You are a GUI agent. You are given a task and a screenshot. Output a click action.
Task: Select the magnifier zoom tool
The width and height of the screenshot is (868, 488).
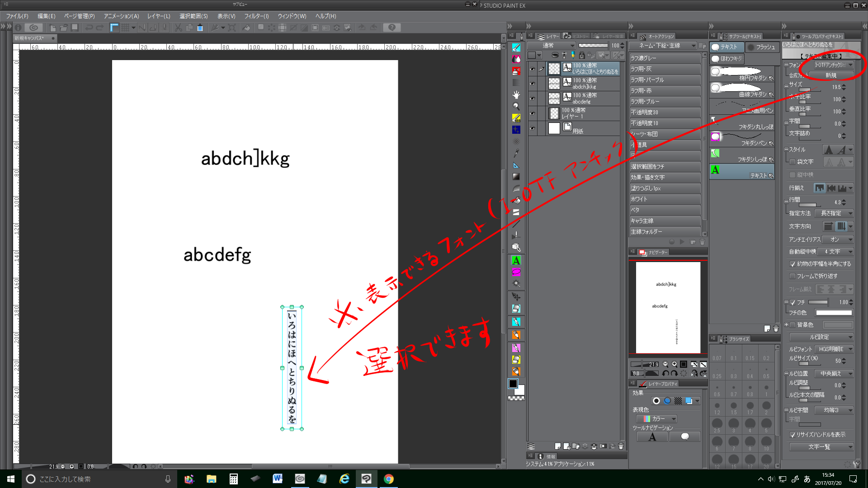[x=516, y=106]
